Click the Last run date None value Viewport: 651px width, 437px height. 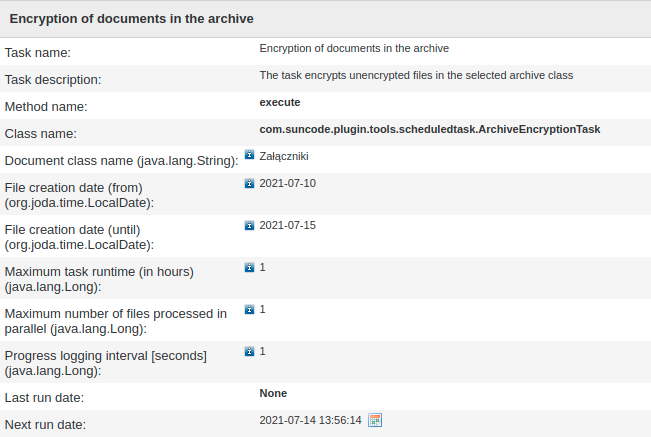pyautogui.click(x=273, y=393)
